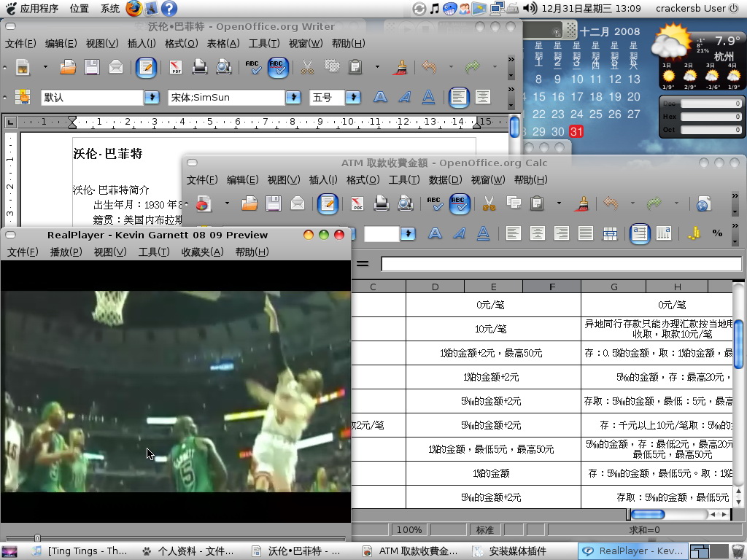Viewport: 747px width, 560px height.
Task: Toggle Underline in Writer formatting toolbar
Action: pyautogui.click(x=429, y=97)
